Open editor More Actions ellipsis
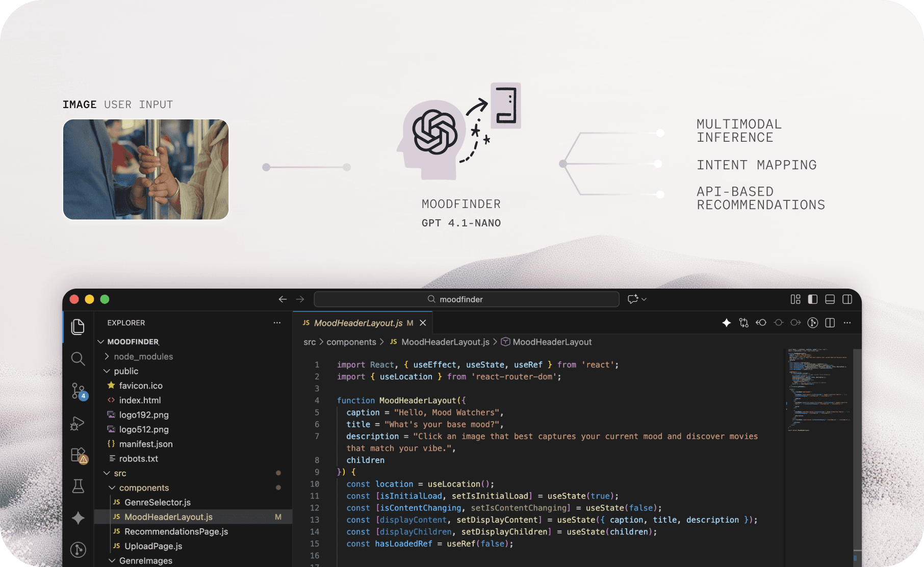 click(848, 323)
